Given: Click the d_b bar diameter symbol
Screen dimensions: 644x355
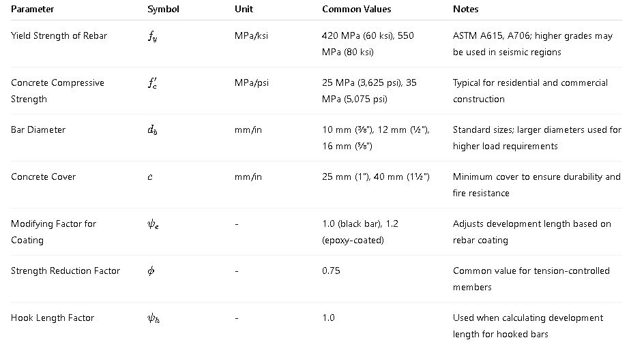Looking at the screenshot, I should pos(153,130).
